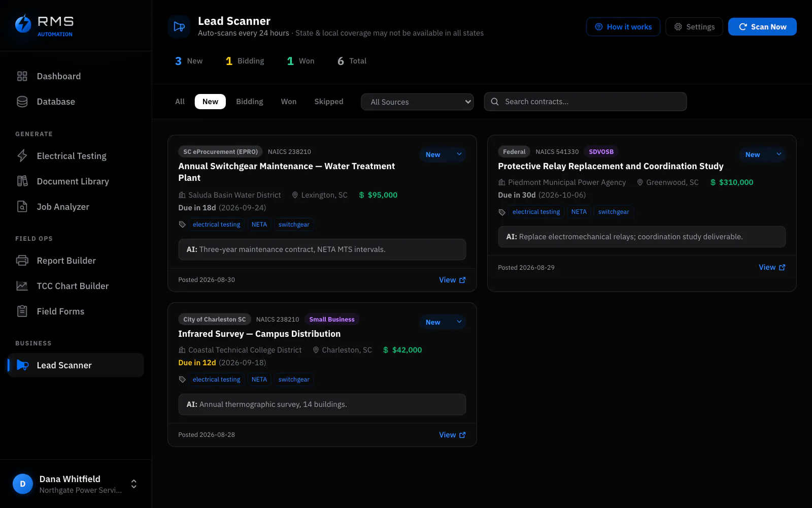
Task: Expand status dropdown on Annual Switchgear card
Action: click(443, 154)
